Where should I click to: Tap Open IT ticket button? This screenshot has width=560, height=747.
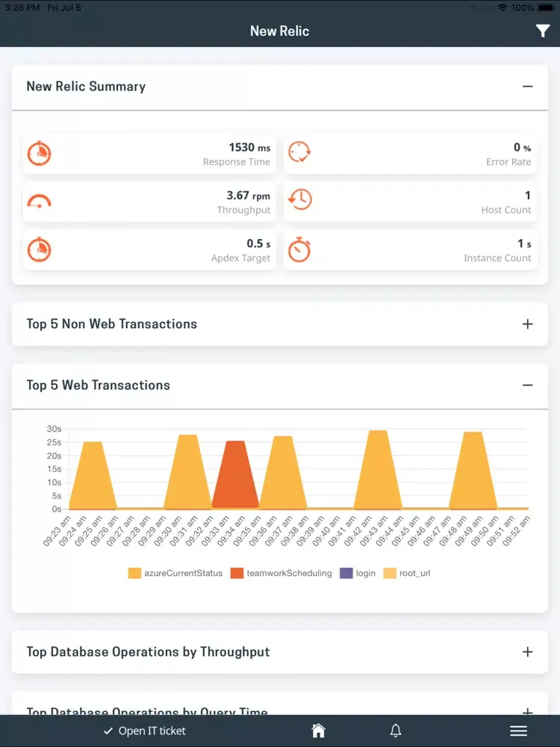(x=145, y=731)
